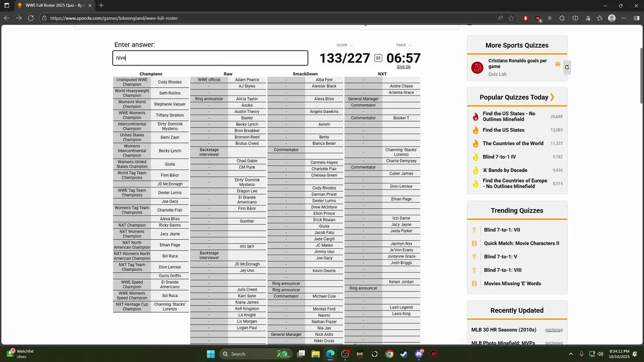
Task: Open Discord from the taskbar
Action: [x=419, y=354]
